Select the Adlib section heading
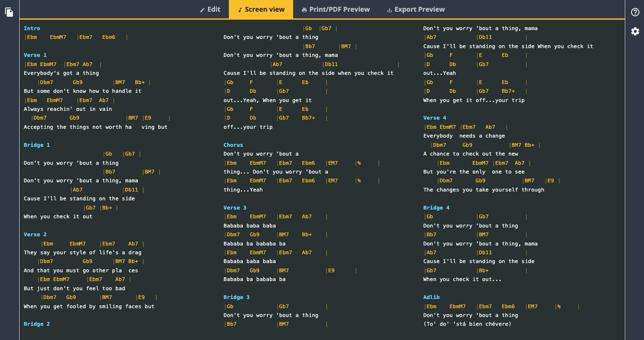 coord(431,297)
